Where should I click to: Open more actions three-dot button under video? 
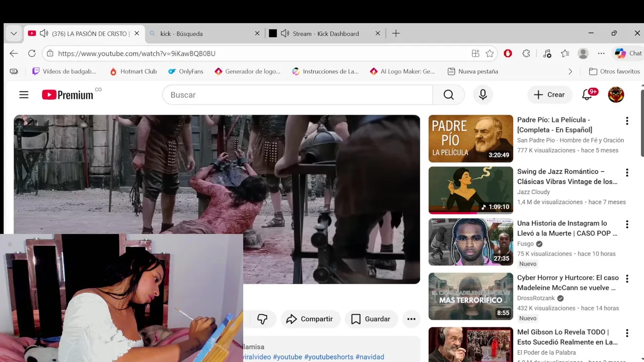point(411,319)
